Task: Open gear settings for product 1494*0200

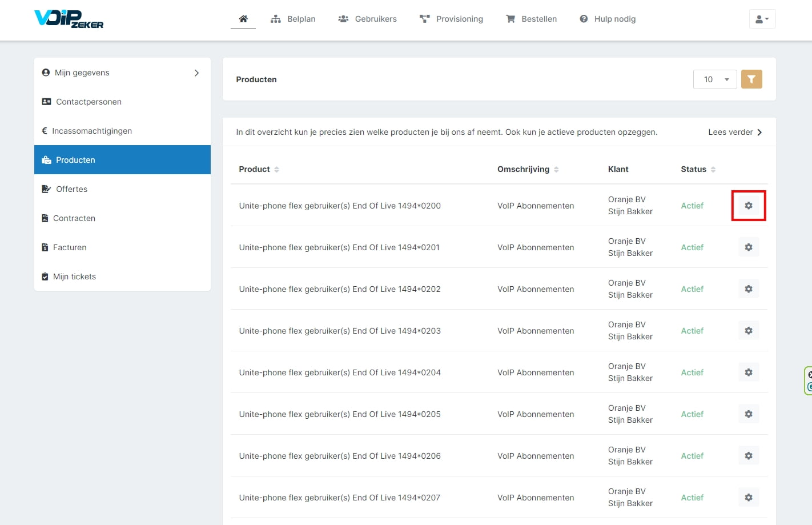Action: [749, 206]
